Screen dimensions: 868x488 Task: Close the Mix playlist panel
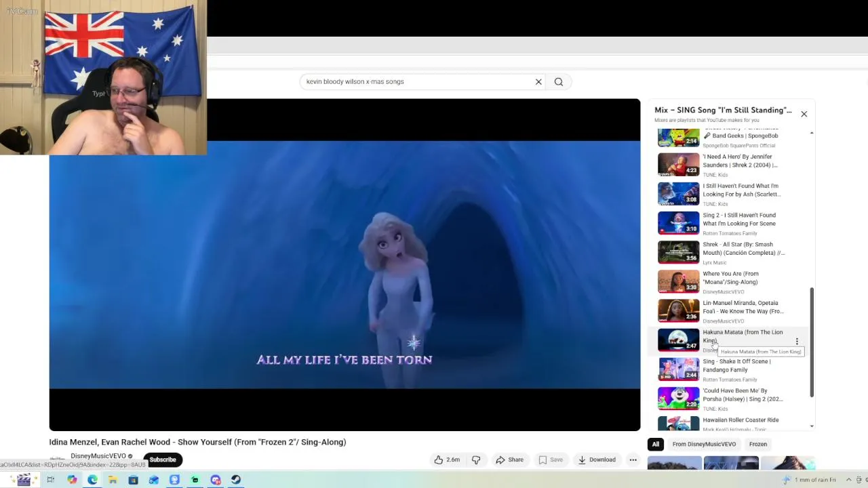pyautogui.click(x=804, y=114)
